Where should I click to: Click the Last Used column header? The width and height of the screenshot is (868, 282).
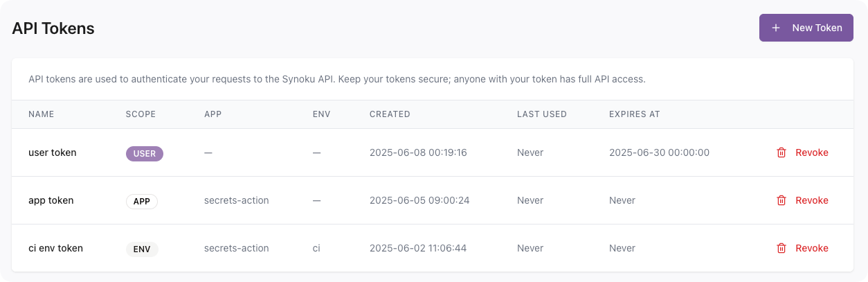pos(541,114)
